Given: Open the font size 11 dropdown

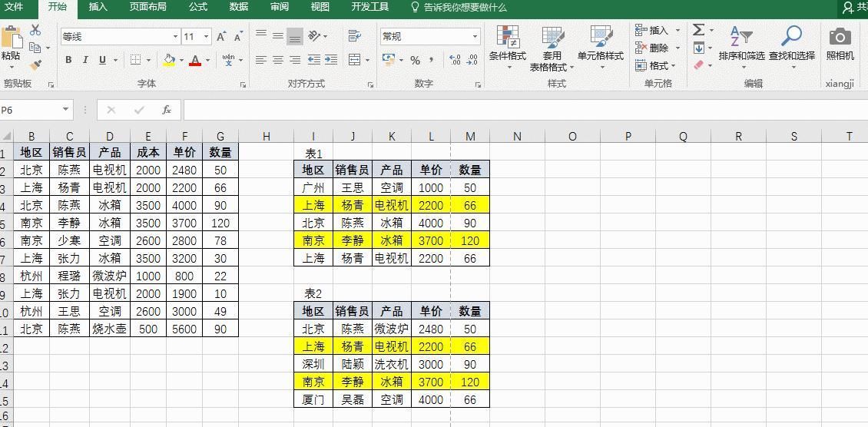Looking at the screenshot, I should pos(207,37).
